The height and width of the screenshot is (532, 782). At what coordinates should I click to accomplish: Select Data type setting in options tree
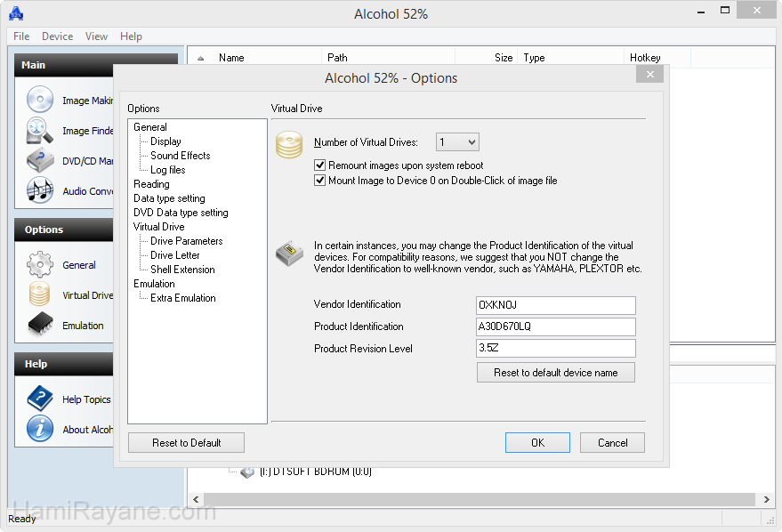(169, 198)
